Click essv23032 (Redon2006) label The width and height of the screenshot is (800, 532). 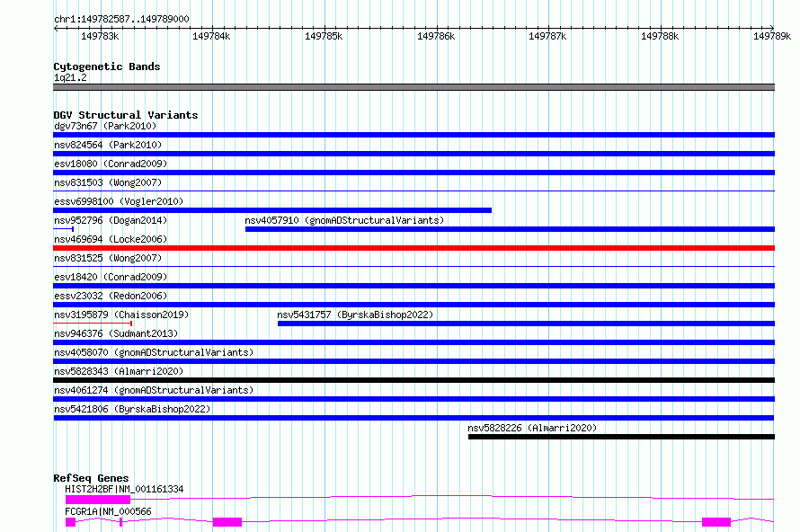click(x=111, y=296)
